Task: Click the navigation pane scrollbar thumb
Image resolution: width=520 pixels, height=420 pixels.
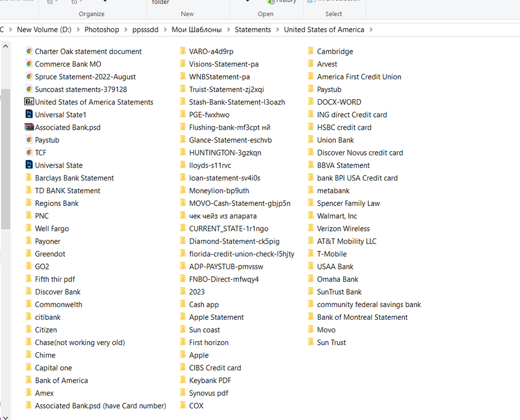Action: pos(5,159)
